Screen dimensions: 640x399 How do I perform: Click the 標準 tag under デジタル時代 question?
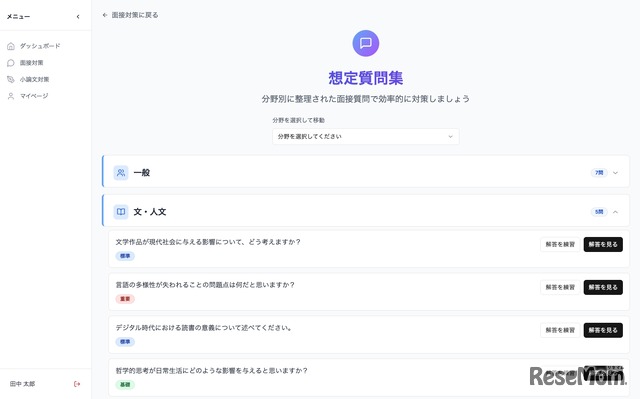click(x=125, y=342)
